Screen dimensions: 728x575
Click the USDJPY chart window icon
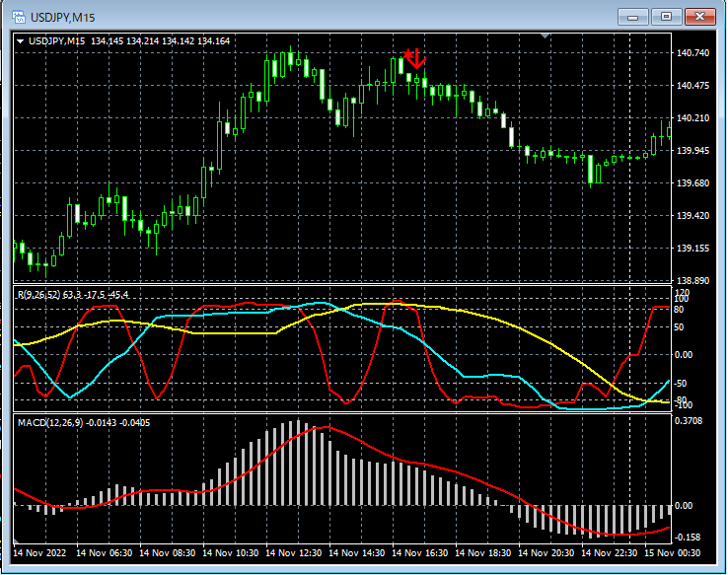pos(19,17)
